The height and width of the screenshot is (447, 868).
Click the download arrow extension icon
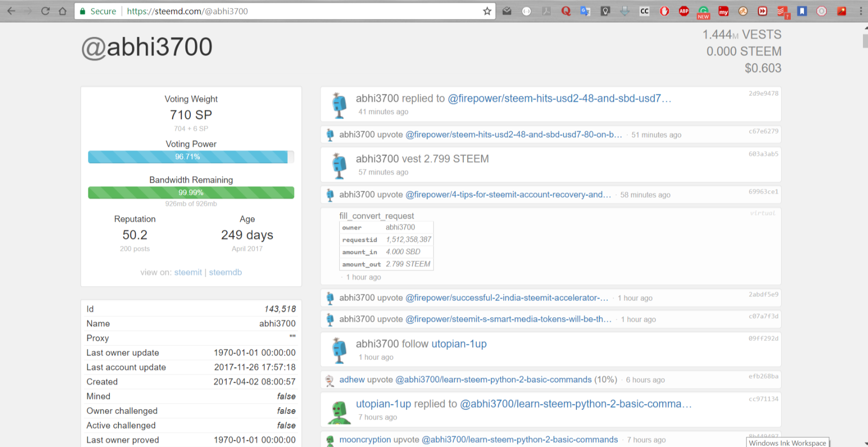coord(625,11)
